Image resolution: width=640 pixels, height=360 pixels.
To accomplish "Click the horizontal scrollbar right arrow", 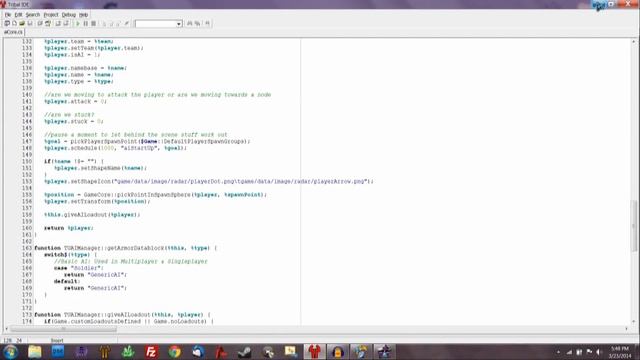I will (627, 329).
